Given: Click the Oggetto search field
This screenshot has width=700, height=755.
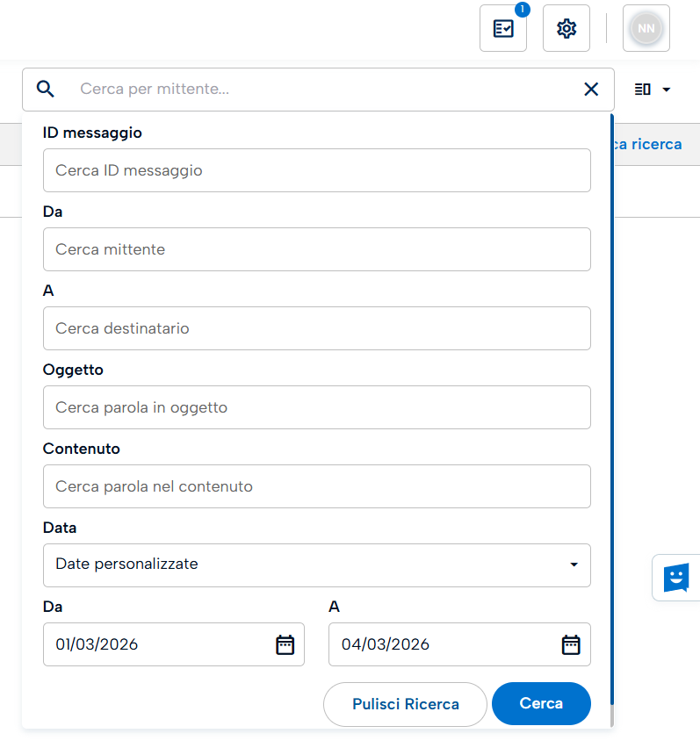Looking at the screenshot, I should (316, 407).
